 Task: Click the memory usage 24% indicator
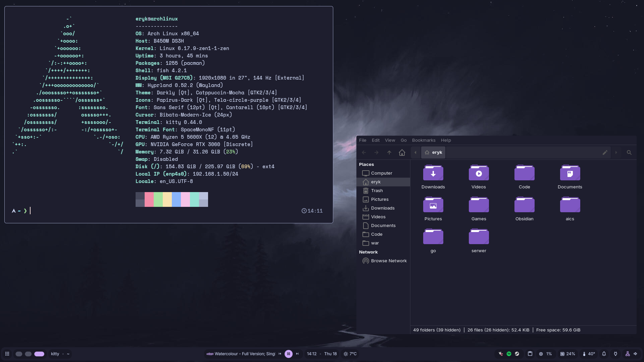[567, 354]
